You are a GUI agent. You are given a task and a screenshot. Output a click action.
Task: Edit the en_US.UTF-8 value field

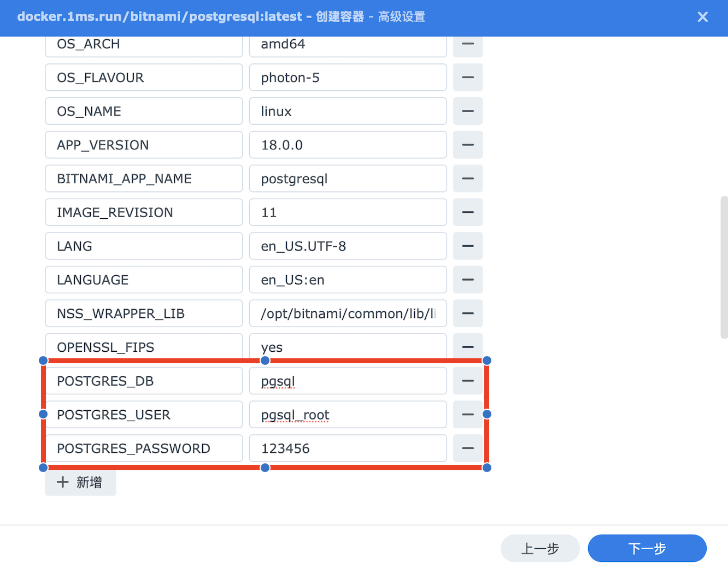(348, 246)
